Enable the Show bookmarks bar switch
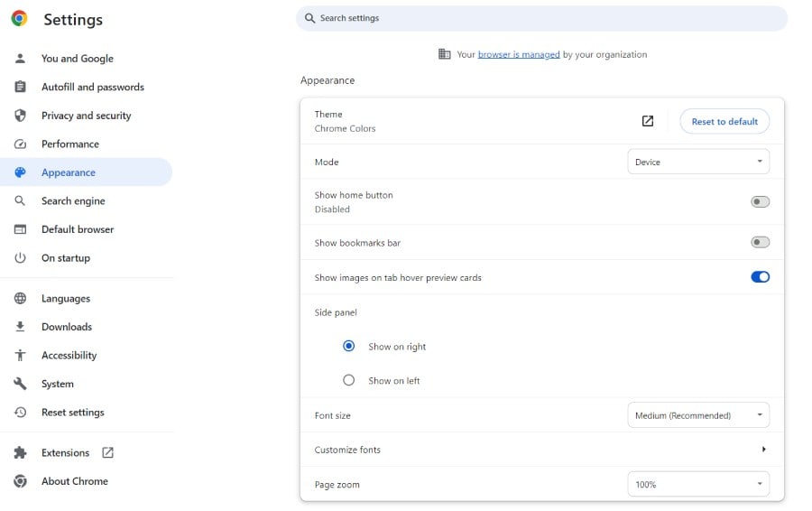The height and width of the screenshot is (511, 812). [x=760, y=242]
